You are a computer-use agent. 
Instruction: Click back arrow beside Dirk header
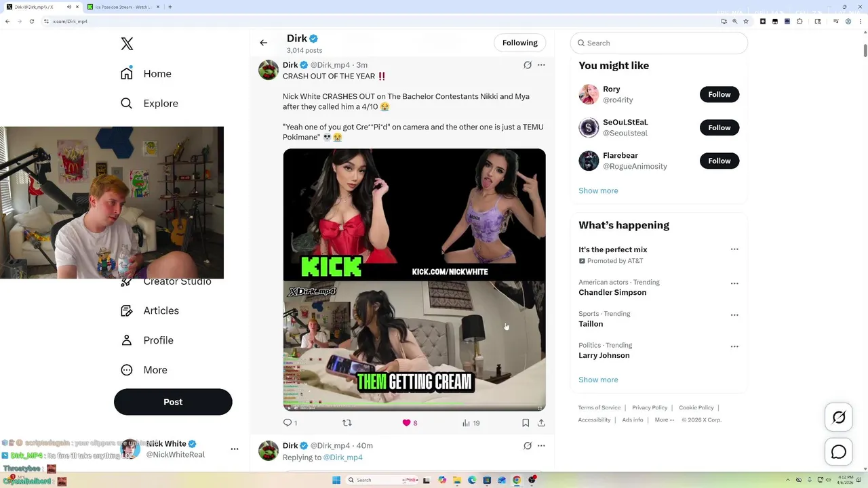pyautogui.click(x=264, y=43)
